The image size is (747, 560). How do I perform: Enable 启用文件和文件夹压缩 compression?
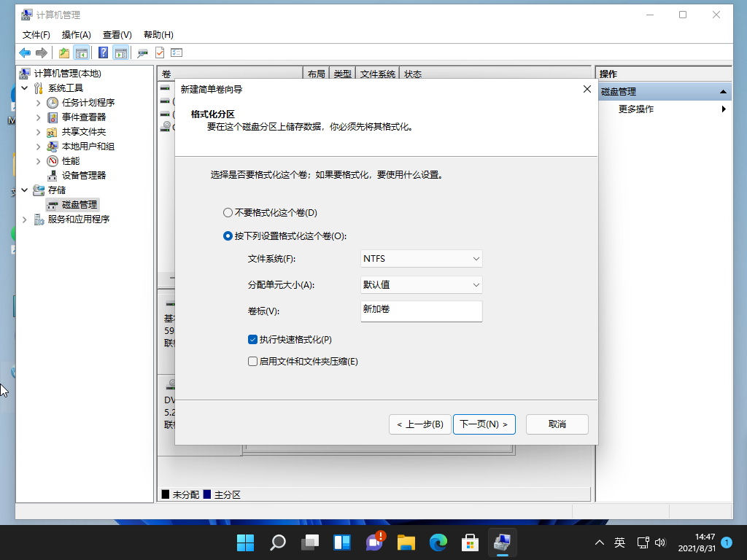tap(253, 361)
